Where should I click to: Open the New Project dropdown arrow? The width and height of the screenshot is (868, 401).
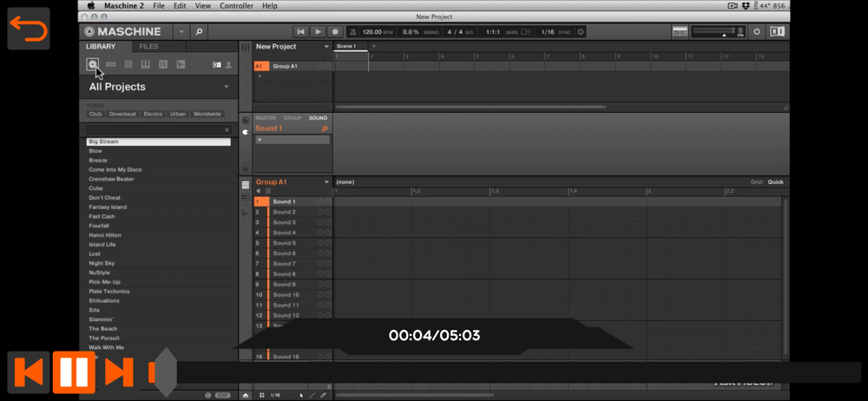tap(326, 47)
